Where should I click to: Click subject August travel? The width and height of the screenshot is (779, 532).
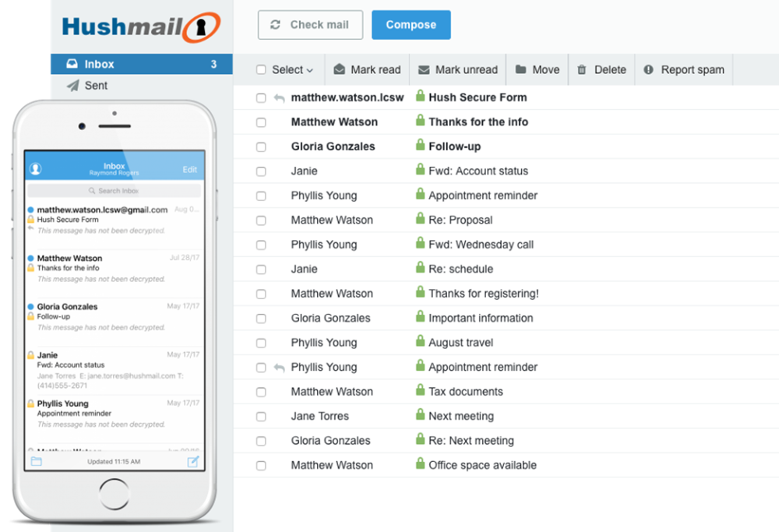[x=461, y=343]
